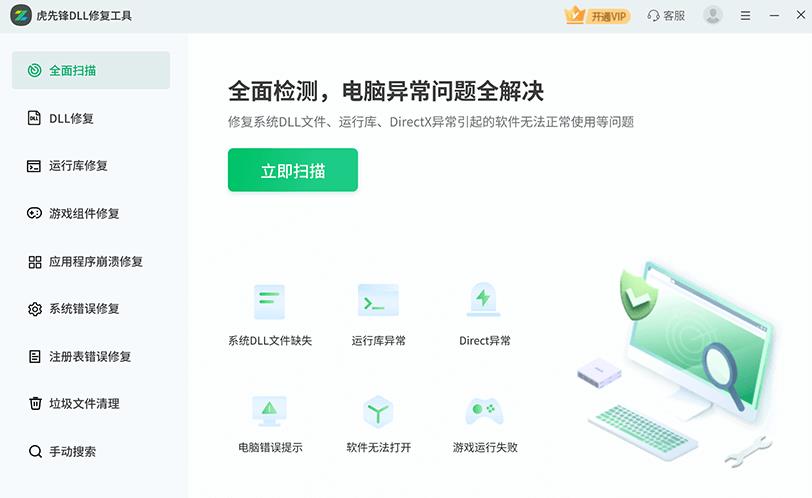This screenshot has width=812, height=498.
Task: Open 客服 customer service link
Action: pyautogui.click(x=666, y=16)
